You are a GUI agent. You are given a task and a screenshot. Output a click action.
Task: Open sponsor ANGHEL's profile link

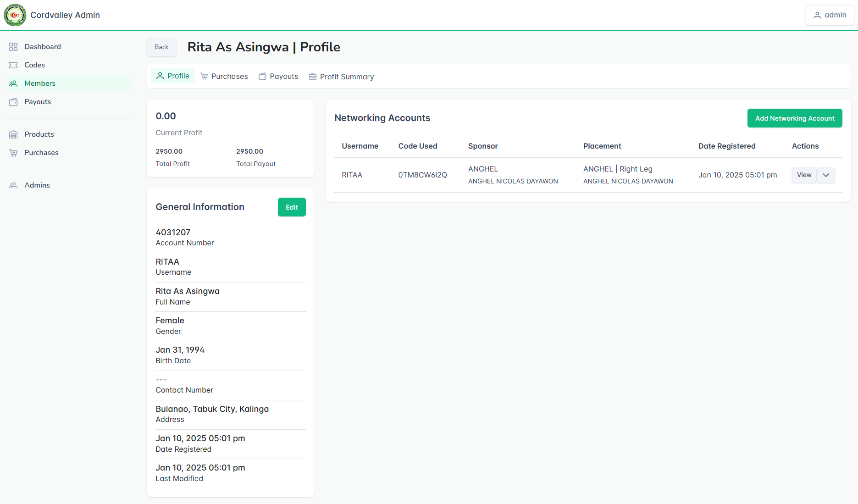[x=483, y=169]
